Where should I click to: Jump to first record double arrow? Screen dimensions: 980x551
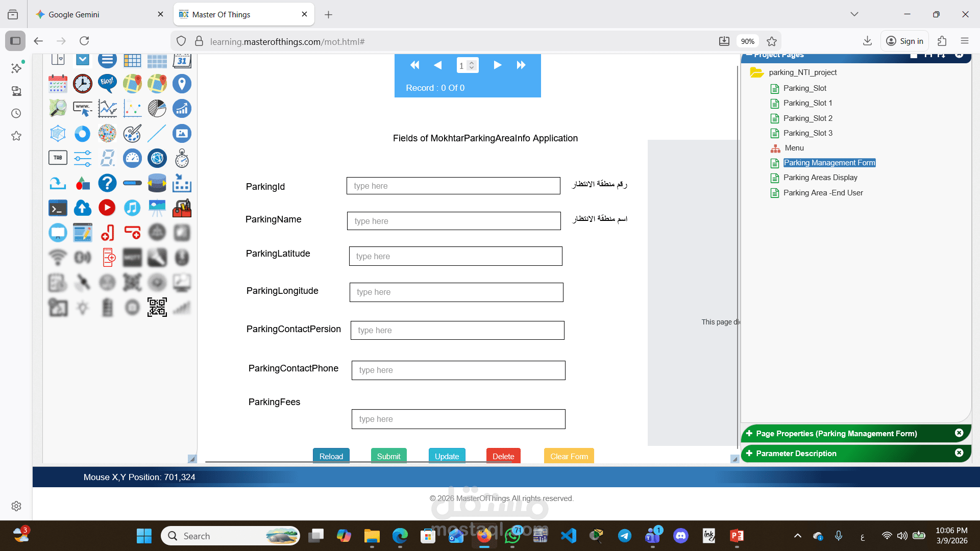click(x=414, y=65)
